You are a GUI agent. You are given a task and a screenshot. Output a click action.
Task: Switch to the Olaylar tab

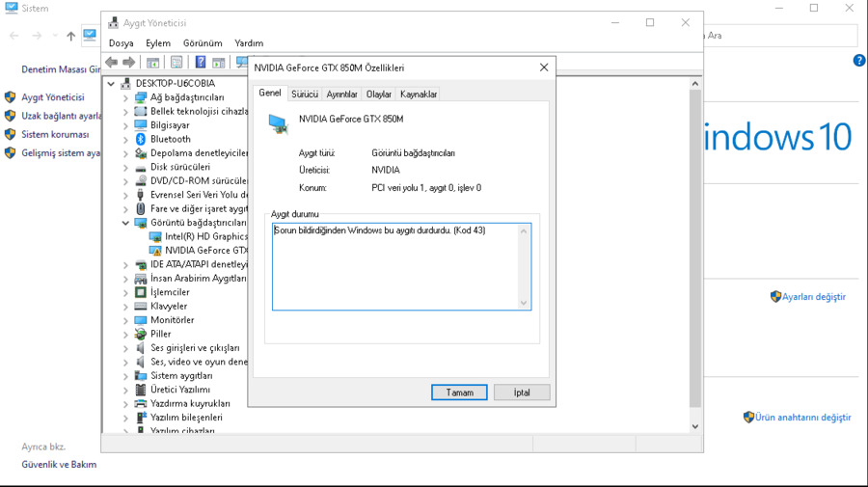379,95
